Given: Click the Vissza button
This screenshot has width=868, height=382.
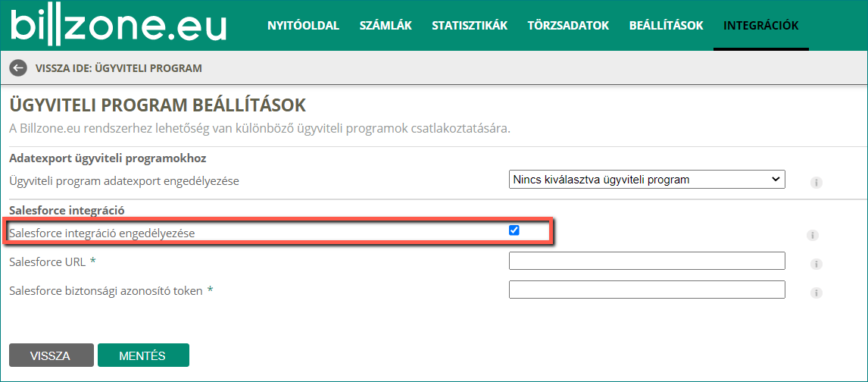Looking at the screenshot, I should (x=50, y=355).
